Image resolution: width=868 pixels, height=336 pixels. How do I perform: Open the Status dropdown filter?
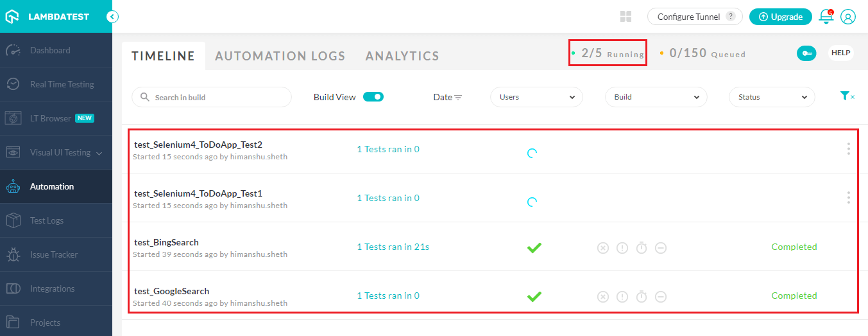coord(772,97)
